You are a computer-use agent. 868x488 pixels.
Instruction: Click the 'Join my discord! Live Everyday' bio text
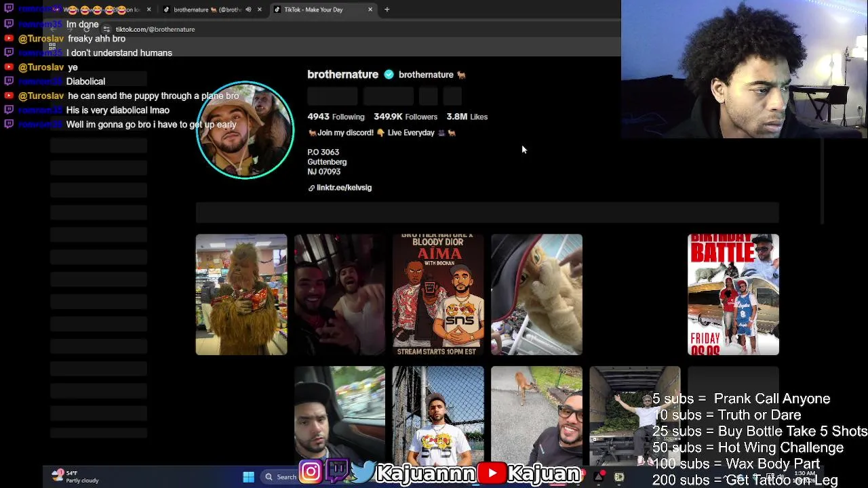click(382, 133)
